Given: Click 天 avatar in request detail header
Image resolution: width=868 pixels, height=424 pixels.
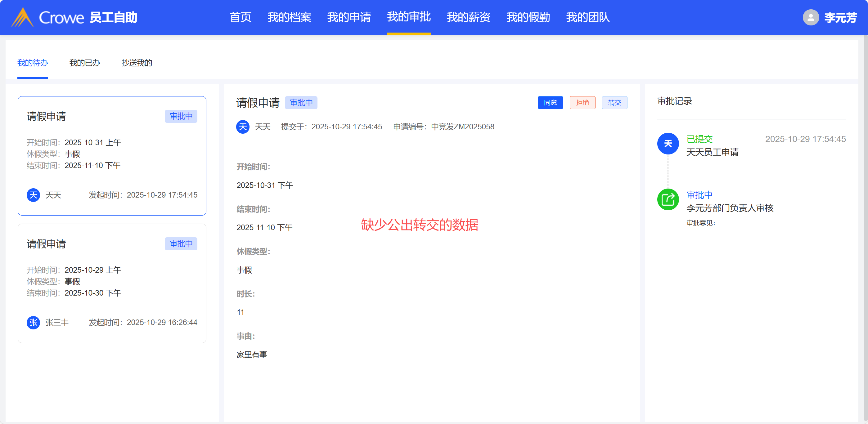Looking at the screenshot, I should point(243,127).
